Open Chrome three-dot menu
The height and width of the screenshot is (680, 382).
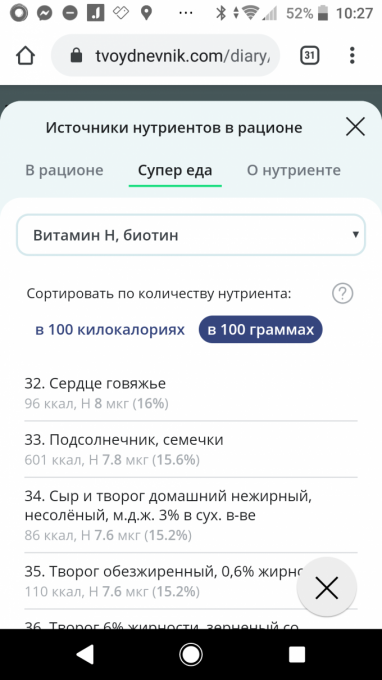point(352,56)
